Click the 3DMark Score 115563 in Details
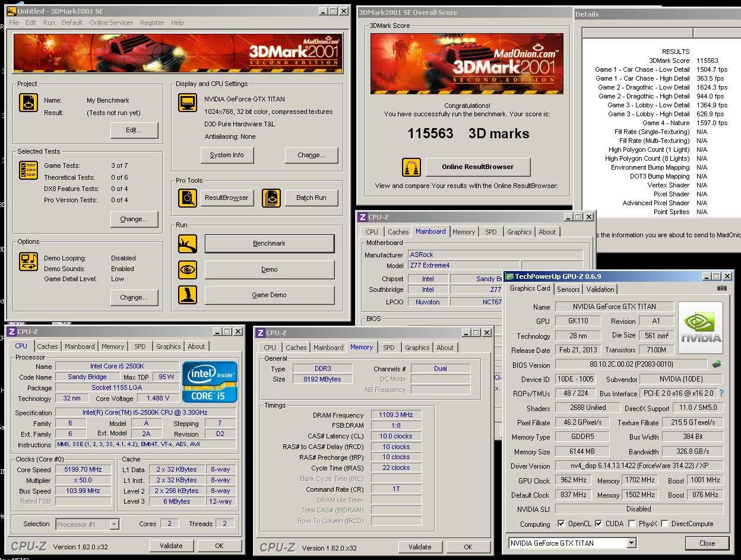 point(707,61)
